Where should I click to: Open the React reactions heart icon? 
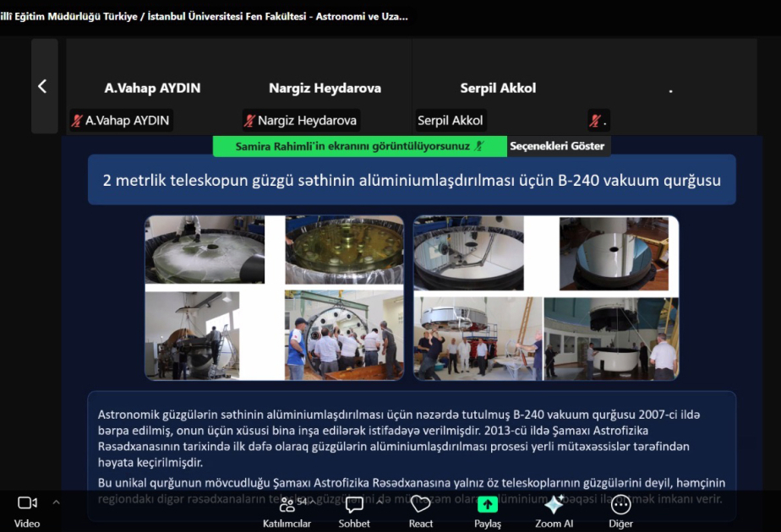coord(420,504)
